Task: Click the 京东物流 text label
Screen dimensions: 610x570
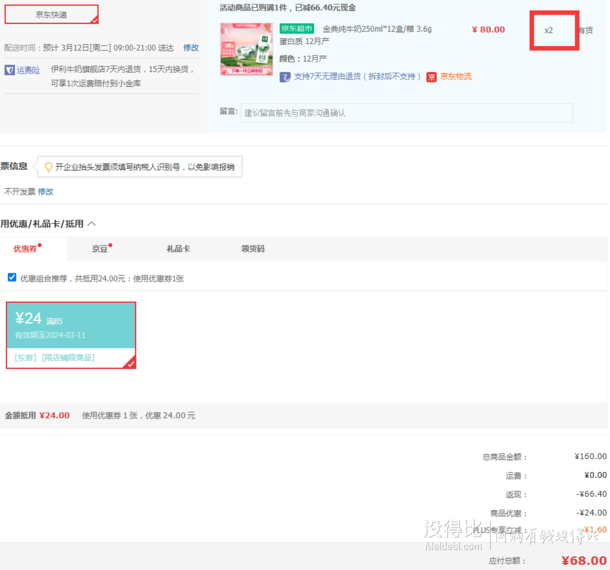Action: [x=456, y=76]
